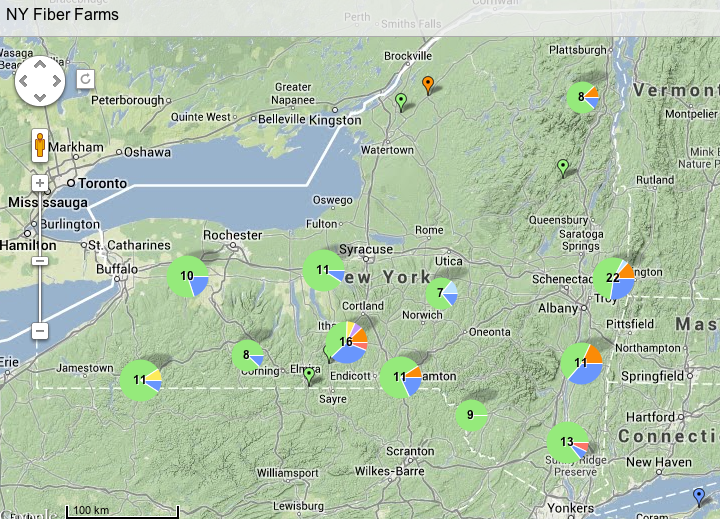
Task: Select the cluster of 9 northeast of Scranton
Action: 471,415
